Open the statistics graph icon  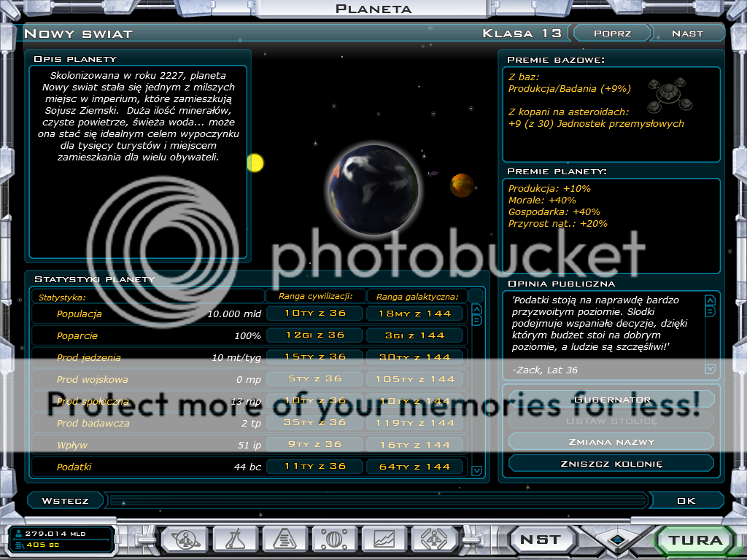coord(384,540)
